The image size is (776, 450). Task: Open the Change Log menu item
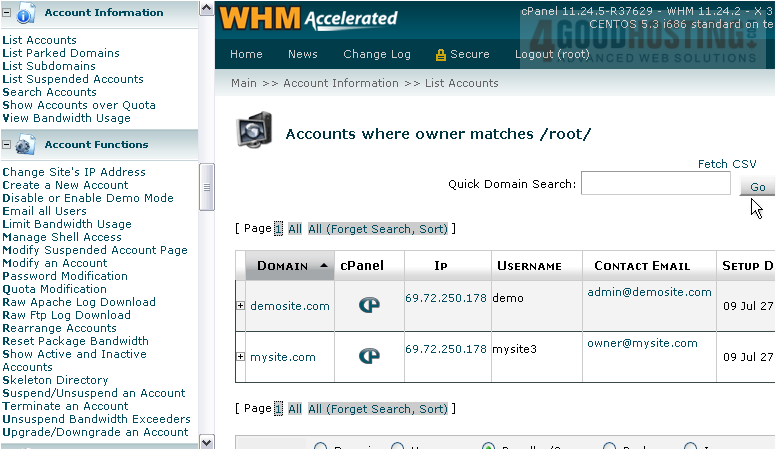[x=377, y=55]
